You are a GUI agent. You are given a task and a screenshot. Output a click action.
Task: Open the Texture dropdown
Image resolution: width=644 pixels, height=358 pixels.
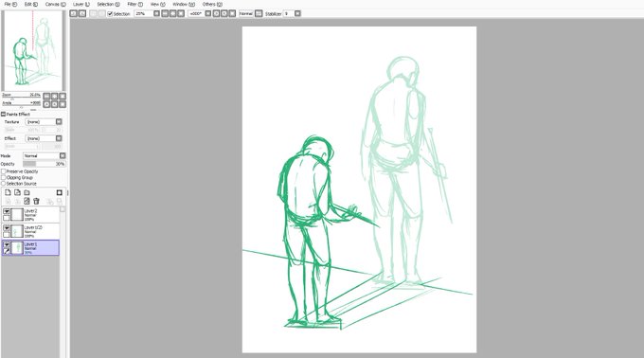[x=59, y=122]
